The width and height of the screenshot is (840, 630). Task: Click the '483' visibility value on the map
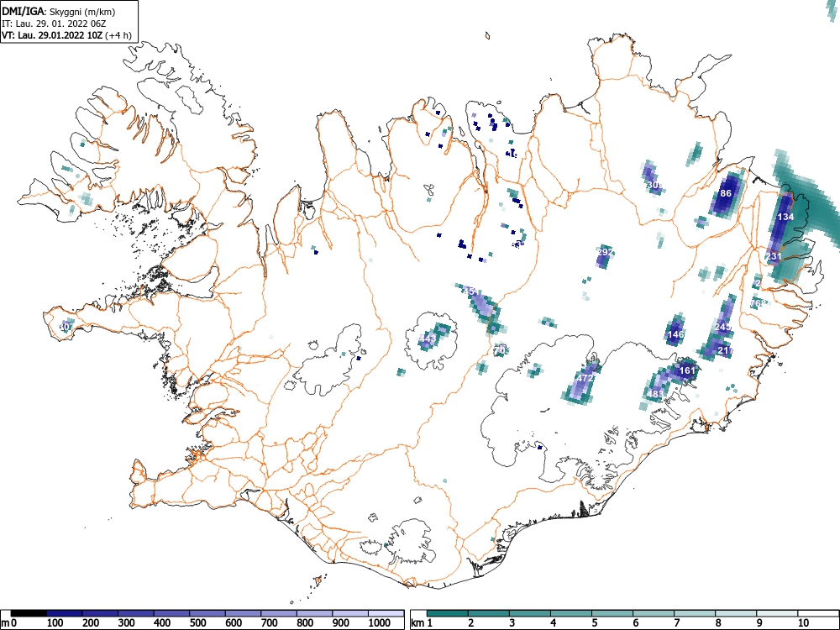(x=655, y=394)
